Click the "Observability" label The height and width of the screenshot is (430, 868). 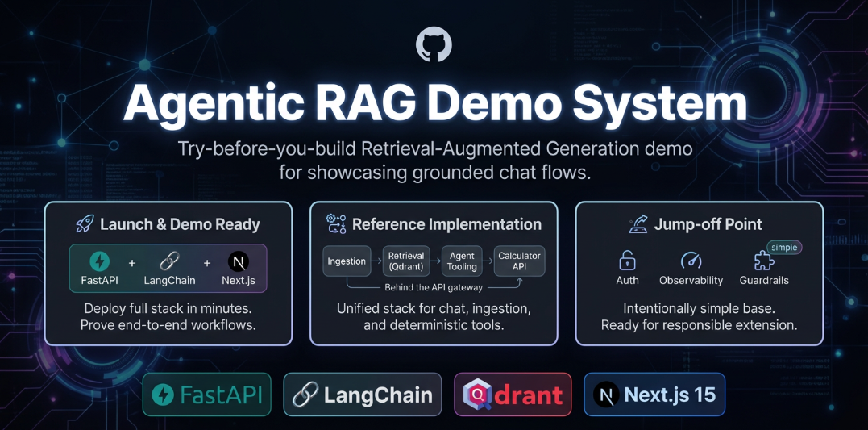click(691, 281)
